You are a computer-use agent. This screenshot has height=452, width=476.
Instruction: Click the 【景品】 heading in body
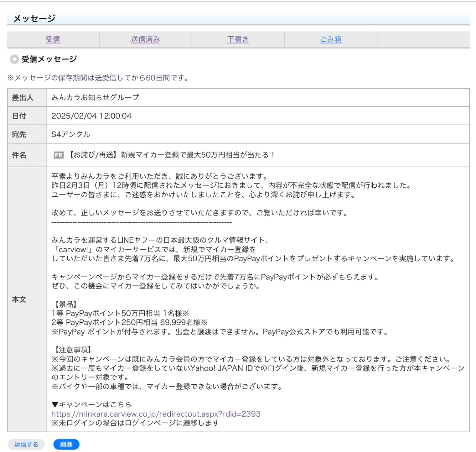point(66,304)
